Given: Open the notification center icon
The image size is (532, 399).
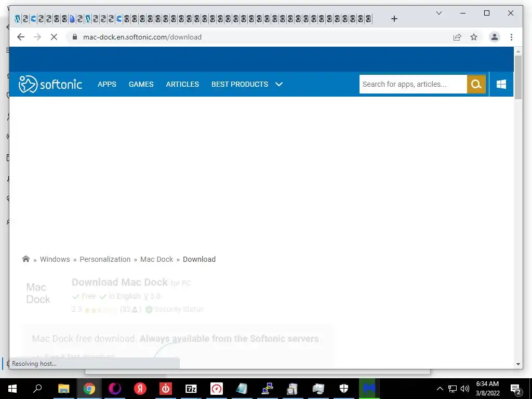Looking at the screenshot, I should point(516,389).
